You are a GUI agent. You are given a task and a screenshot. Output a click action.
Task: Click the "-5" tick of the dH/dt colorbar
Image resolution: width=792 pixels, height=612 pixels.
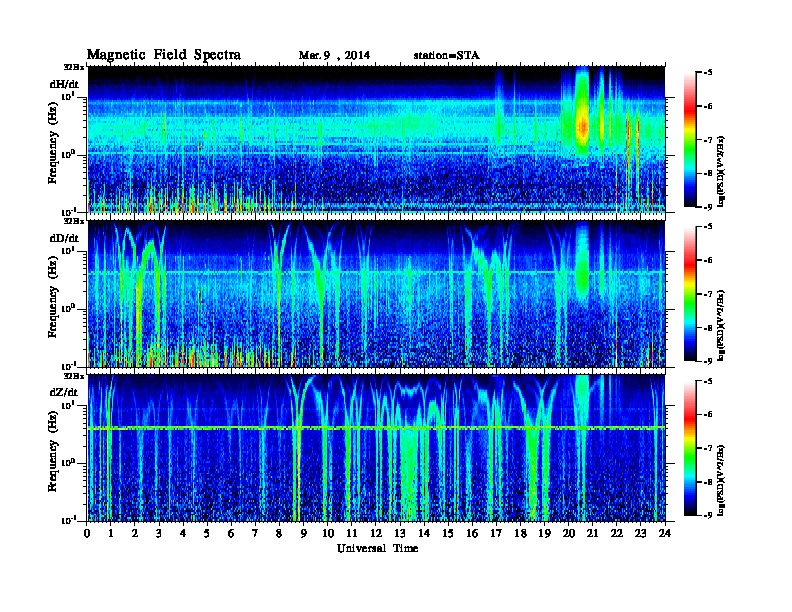tap(708, 72)
